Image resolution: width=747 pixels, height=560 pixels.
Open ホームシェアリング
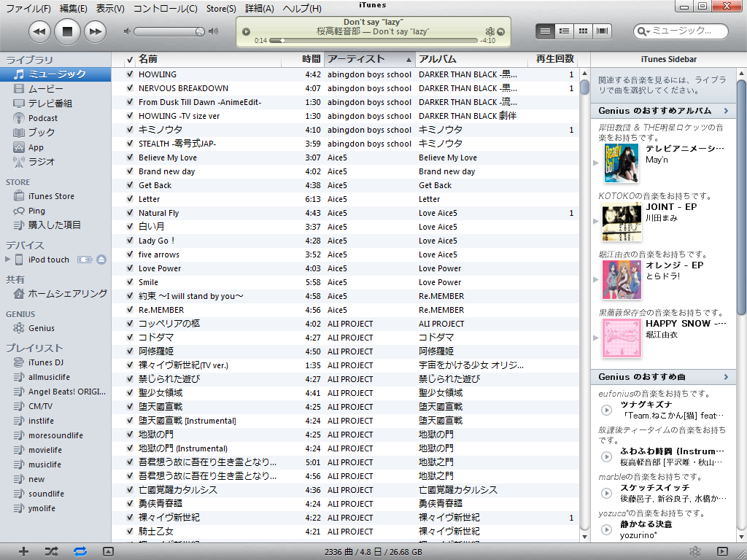tap(55, 294)
